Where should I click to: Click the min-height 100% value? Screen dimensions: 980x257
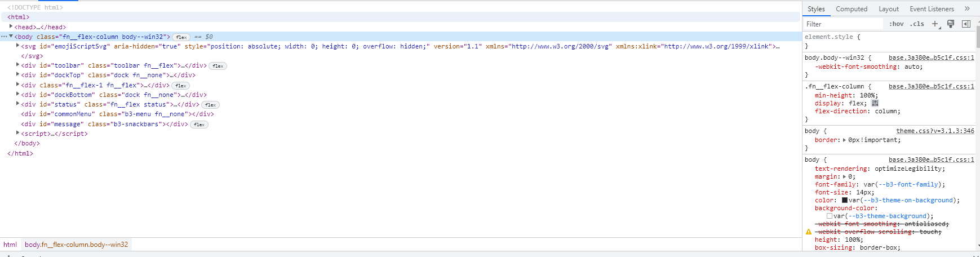pyautogui.click(x=867, y=95)
